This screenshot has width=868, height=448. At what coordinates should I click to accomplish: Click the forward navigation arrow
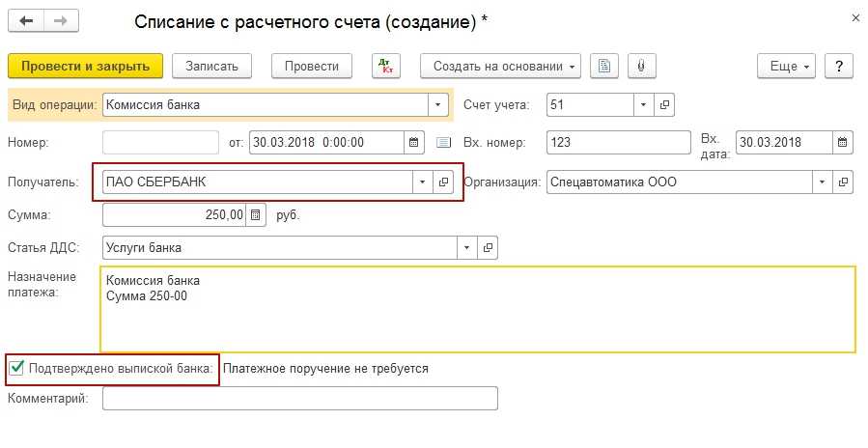click(61, 21)
